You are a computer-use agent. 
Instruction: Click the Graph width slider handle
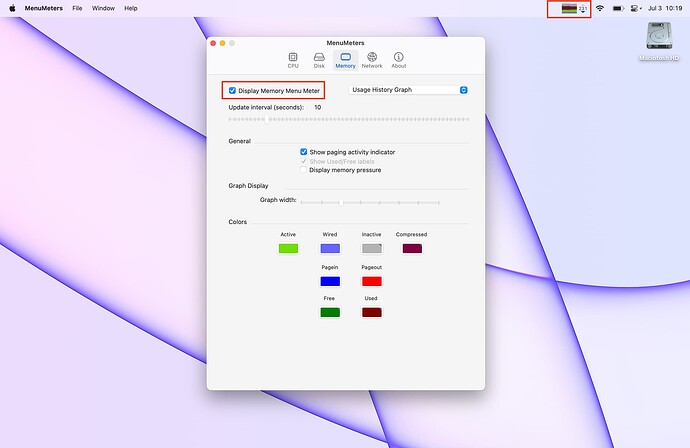pyautogui.click(x=341, y=202)
